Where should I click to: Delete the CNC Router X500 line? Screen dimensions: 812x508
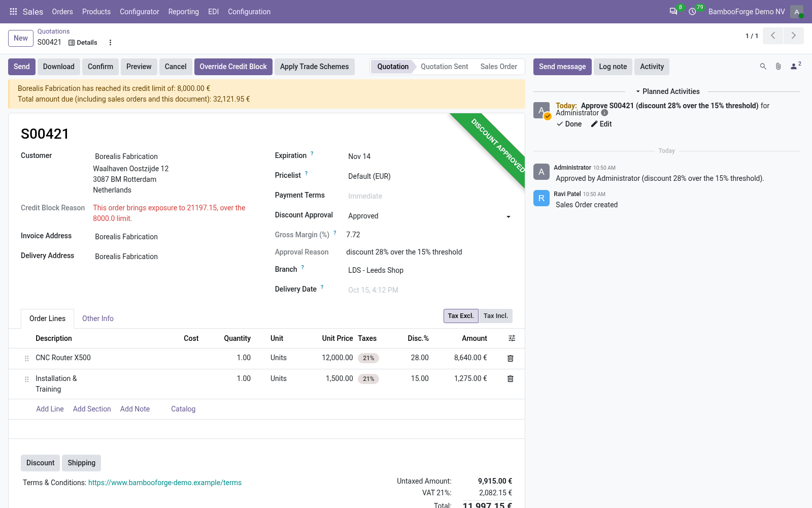(x=511, y=358)
